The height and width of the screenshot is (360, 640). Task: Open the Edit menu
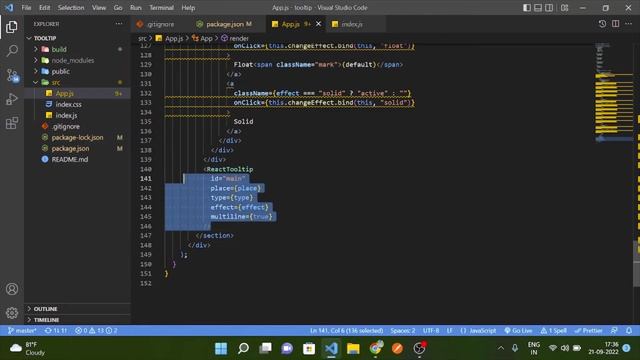pos(44,7)
